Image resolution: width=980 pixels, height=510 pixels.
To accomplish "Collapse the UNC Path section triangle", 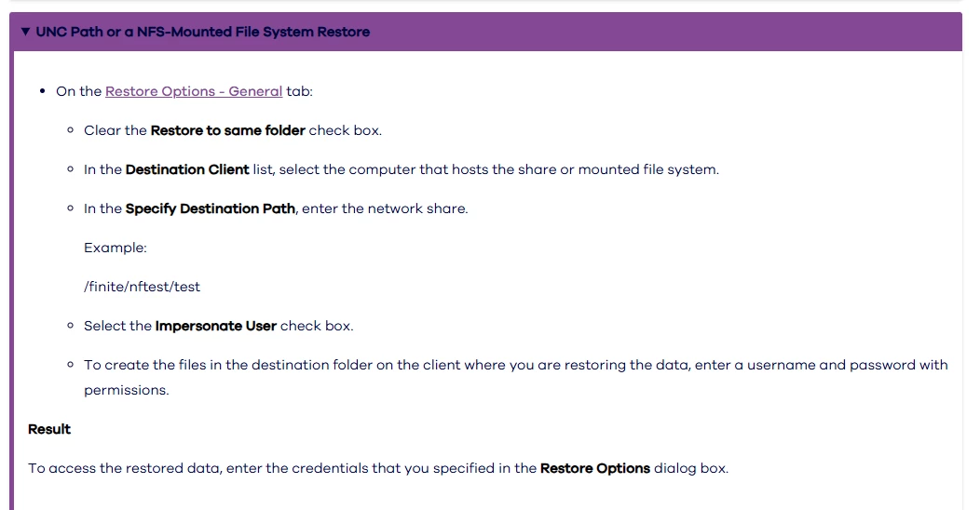I will 25,32.
